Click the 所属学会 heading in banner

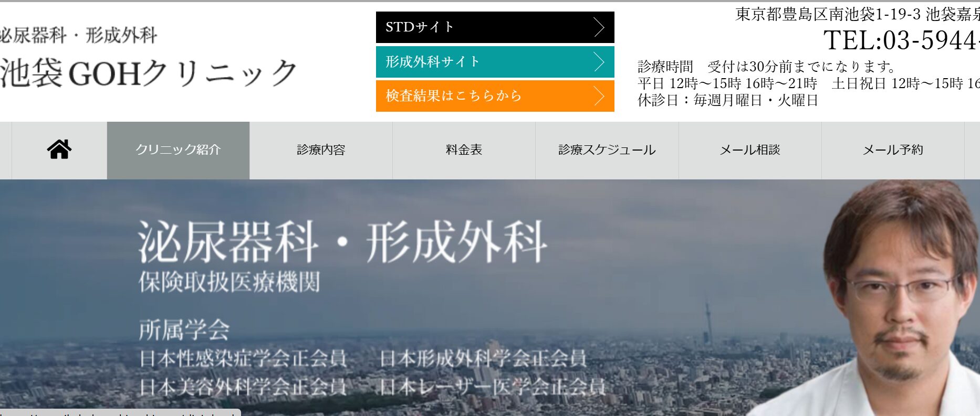(x=184, y=330)
